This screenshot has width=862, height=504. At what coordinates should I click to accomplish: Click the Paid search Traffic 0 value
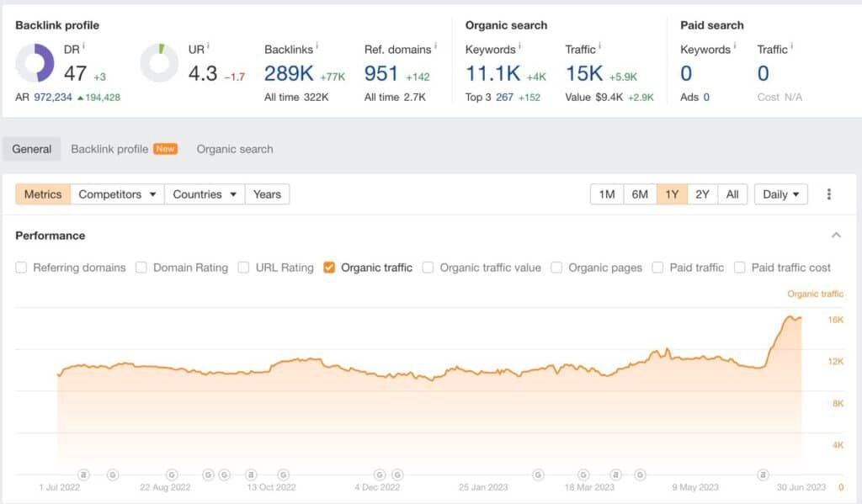pyautogui.click(x=763, y=73)
